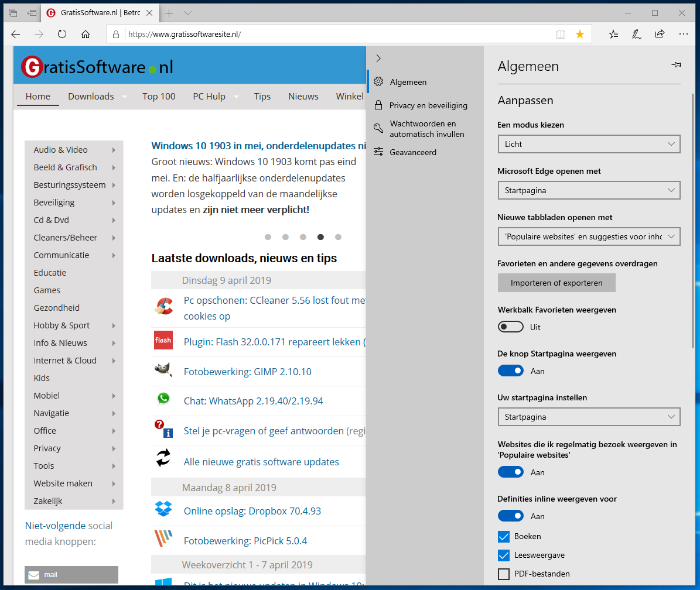Turn off De knop Startpagina weergeven toggle

510,371
